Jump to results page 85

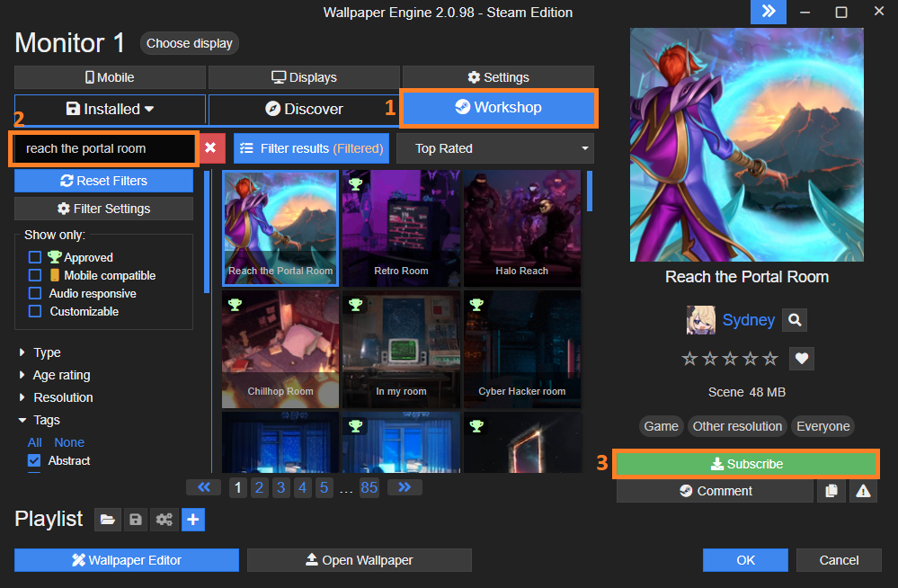point(369,487)
